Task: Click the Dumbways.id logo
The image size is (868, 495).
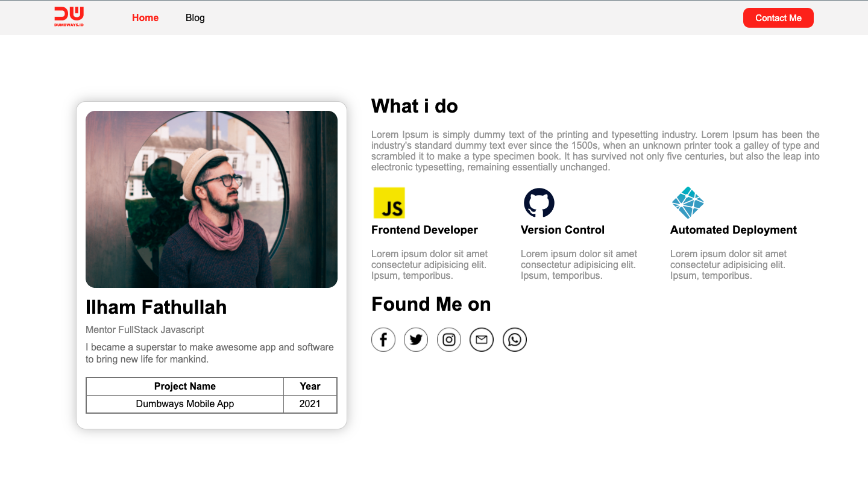Action: pos(69,17)
